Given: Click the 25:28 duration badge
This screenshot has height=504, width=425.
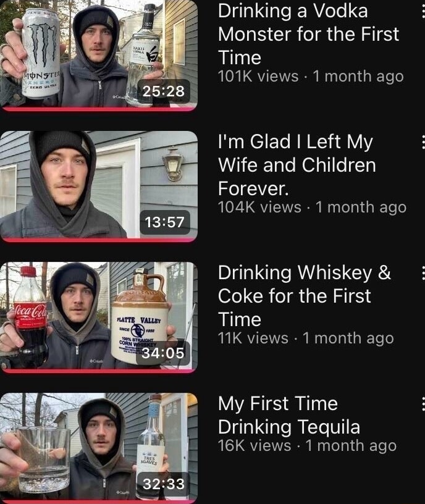Looking at the screenshot, I should 164,91.
